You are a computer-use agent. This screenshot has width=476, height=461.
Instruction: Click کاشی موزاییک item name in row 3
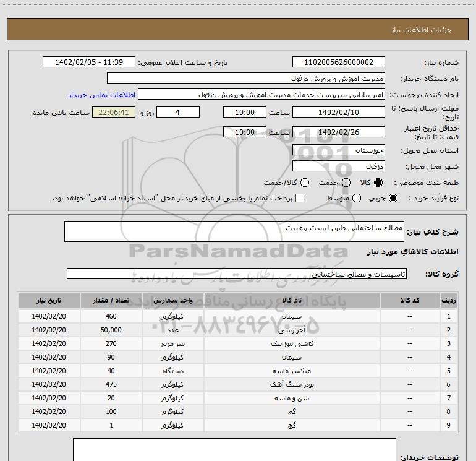(x=292, y=343)
